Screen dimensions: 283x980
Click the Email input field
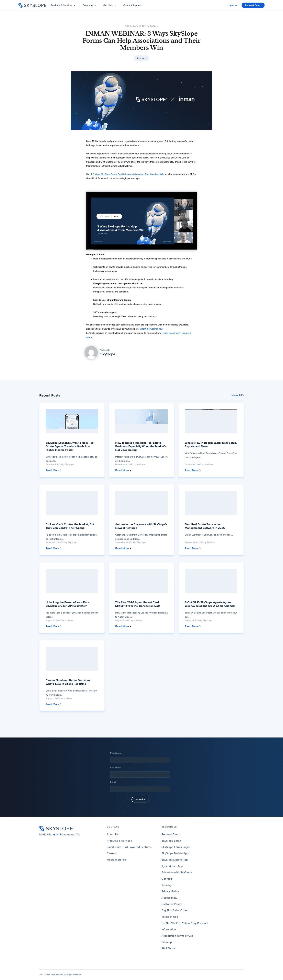(140, 789)
